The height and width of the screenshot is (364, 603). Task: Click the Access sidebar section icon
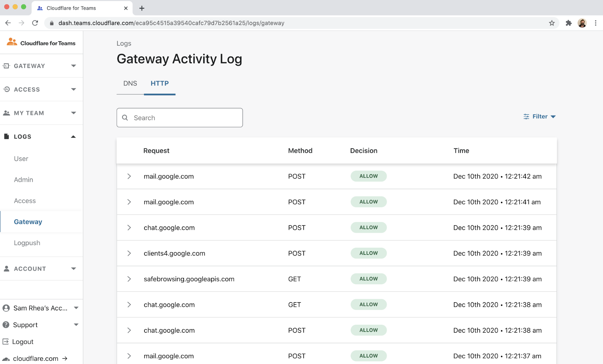pyautogui.click(x=6, y=89)
